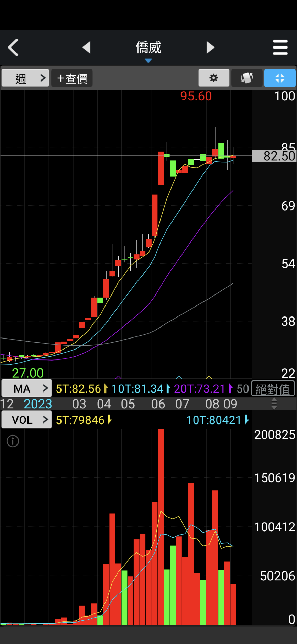Go to previous stock with left triangle
Viewport: 297px width, 644px height.
coord(87,47)
